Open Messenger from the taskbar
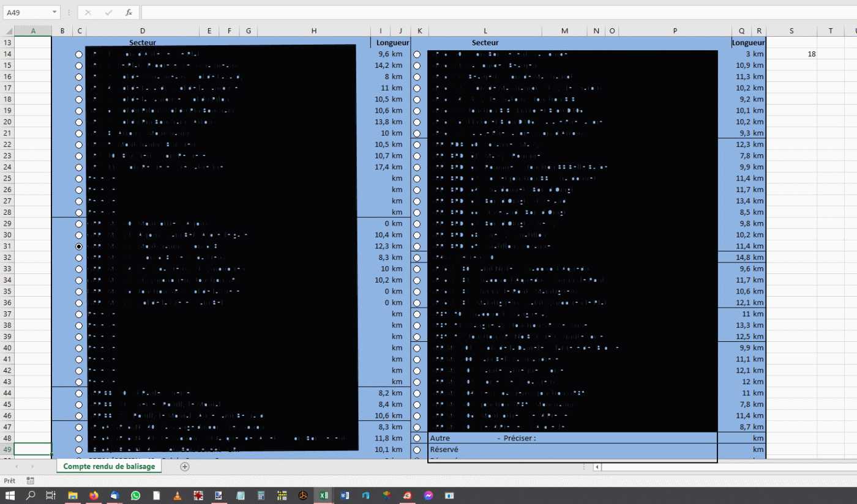Screen dimensions: 857x504 coord(428,495)
